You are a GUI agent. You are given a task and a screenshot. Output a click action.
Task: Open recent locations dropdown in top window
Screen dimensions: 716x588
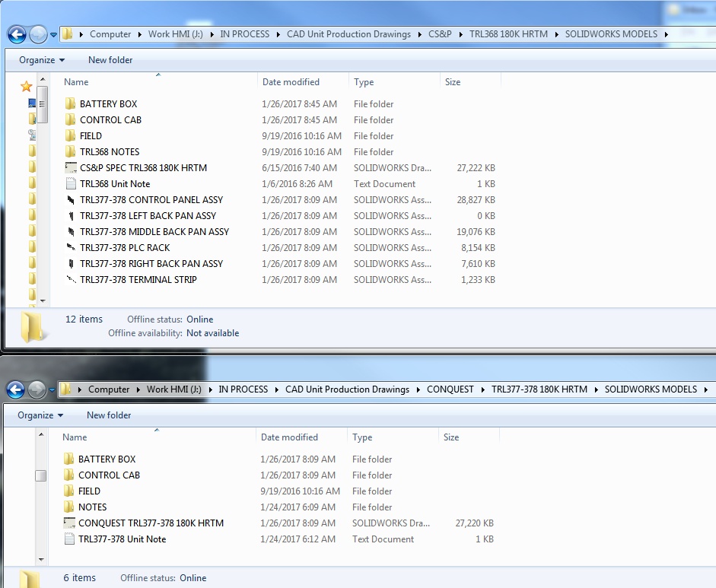[53, 34]
